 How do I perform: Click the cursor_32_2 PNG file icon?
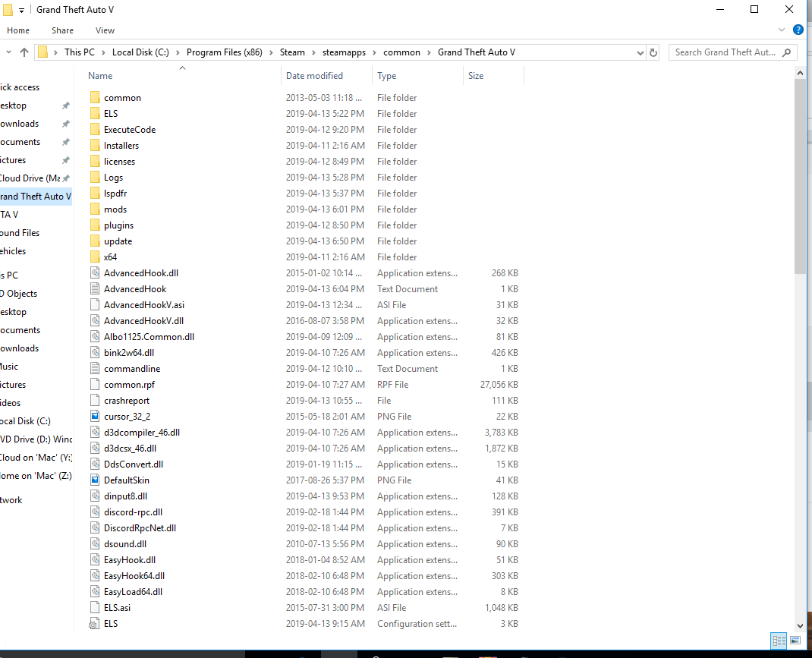click(x=95, y=416)
